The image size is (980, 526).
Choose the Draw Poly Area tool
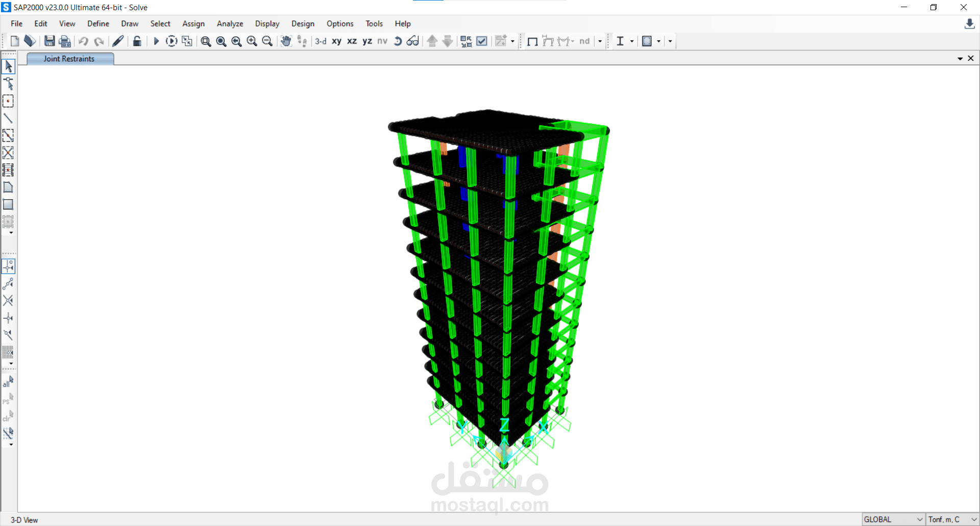pos(8,187)
